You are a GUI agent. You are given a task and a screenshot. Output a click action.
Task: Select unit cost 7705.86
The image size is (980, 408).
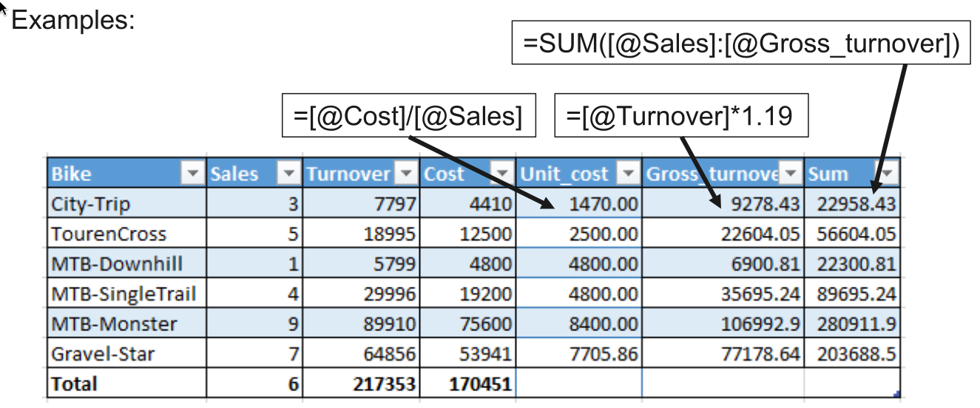pyautogui.click(x=578, y=354)
